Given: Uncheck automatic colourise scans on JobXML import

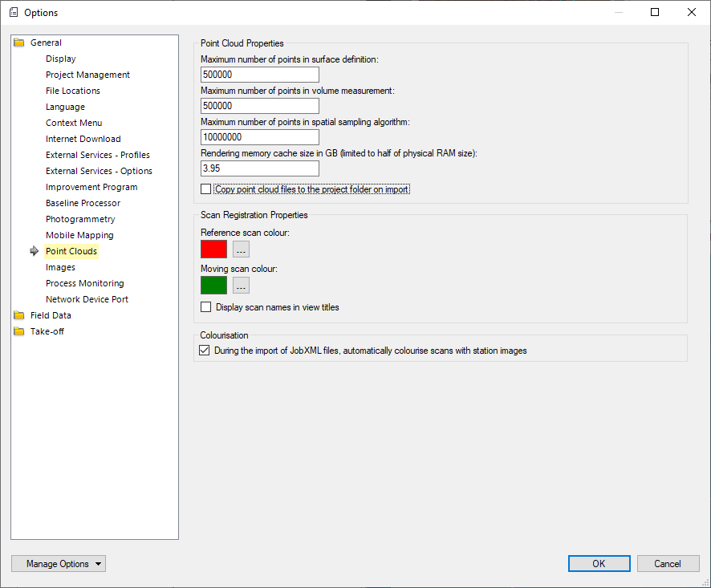Looking at the screenshot, I should pos(204,351).
